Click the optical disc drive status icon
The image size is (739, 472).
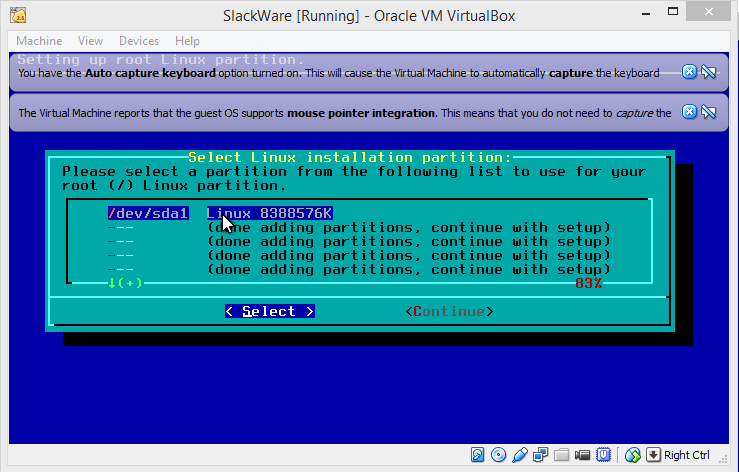[x=498, y=455]
